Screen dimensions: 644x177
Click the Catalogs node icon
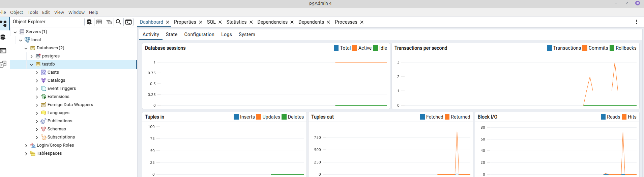pos(43,80)
